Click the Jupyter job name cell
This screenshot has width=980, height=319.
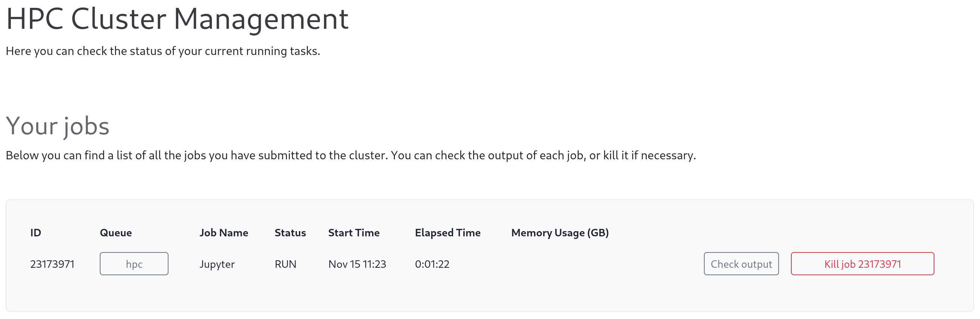click(x=217, y=264)
